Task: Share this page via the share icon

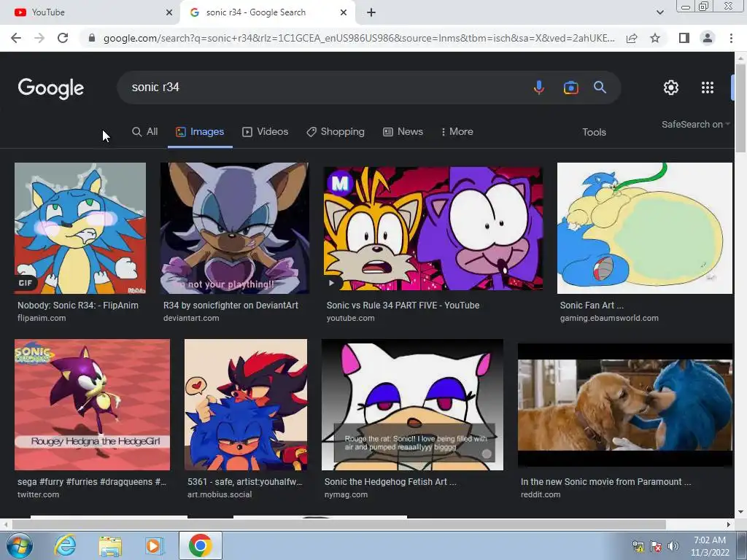Action: [632, 38]
